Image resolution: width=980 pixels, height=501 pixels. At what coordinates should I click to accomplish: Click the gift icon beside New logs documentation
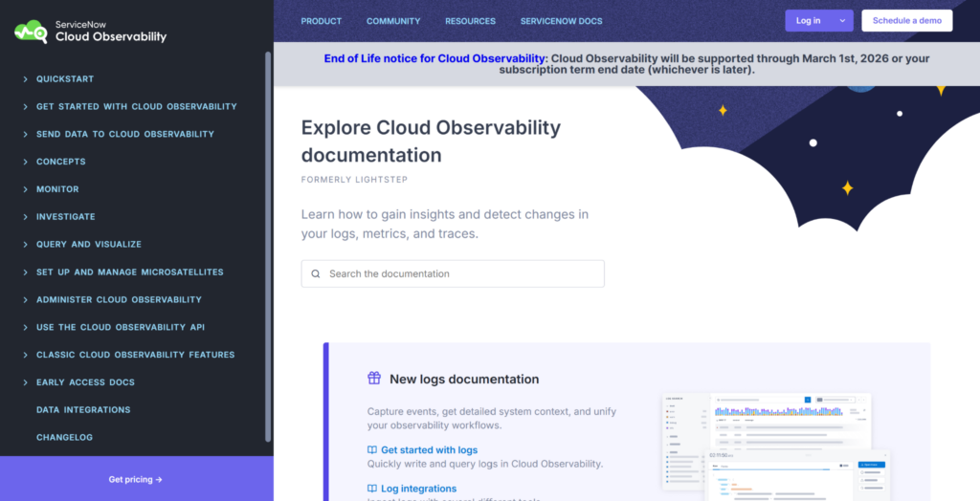[374, 378]
